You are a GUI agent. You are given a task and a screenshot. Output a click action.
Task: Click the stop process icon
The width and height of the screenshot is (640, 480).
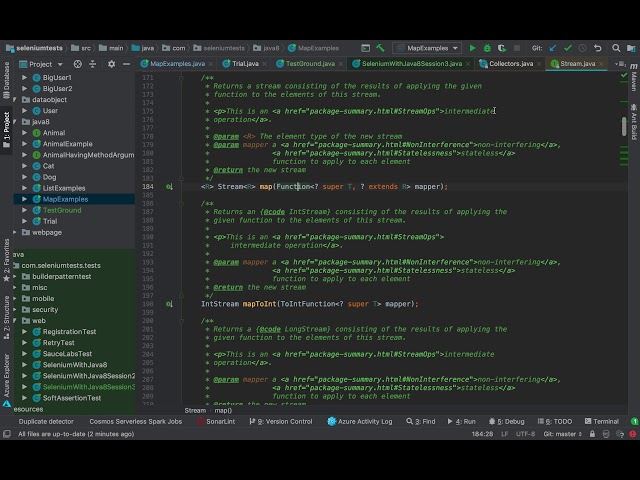point(517,48)
